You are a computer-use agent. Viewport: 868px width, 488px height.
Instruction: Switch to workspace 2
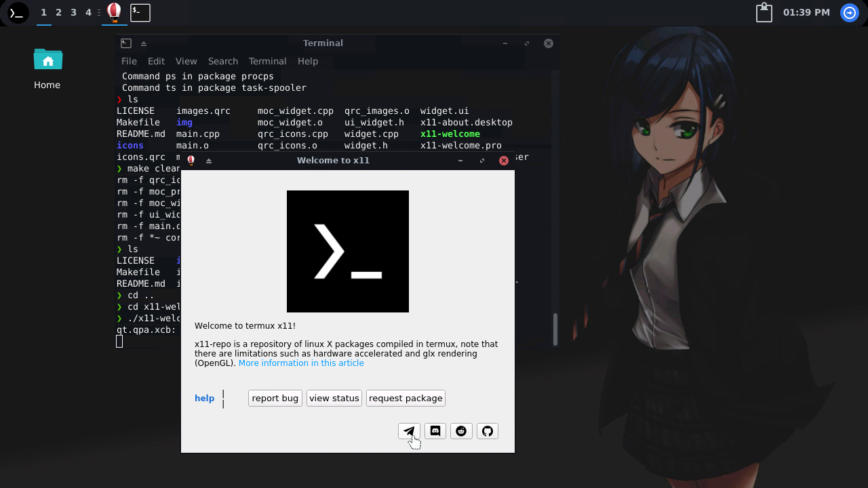59,12
